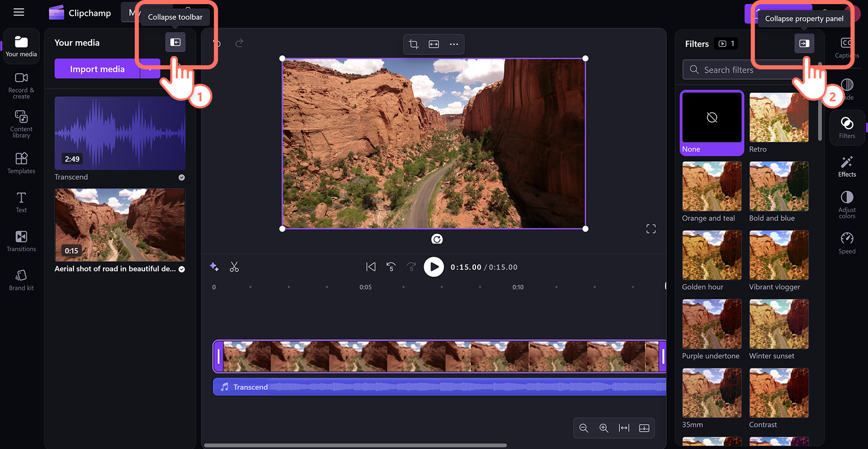Collapse the Filters property panel

804,44
